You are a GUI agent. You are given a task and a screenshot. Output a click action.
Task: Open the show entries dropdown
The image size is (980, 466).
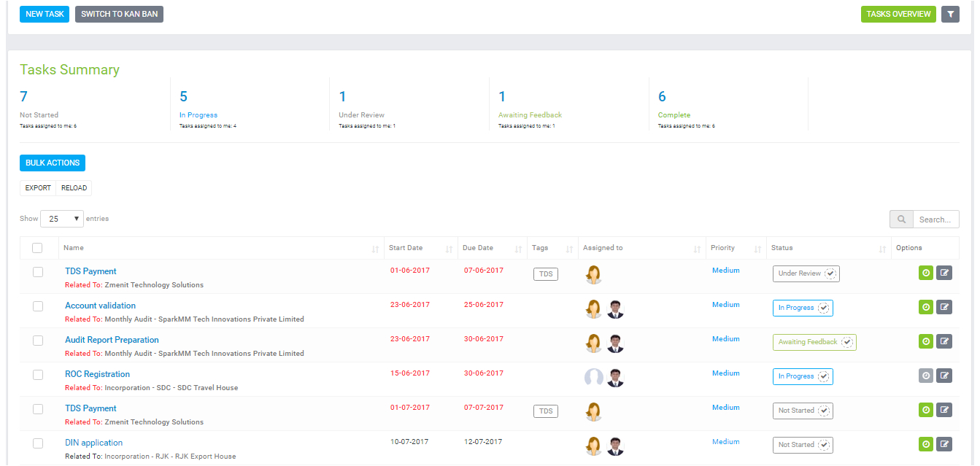[62, 219]
